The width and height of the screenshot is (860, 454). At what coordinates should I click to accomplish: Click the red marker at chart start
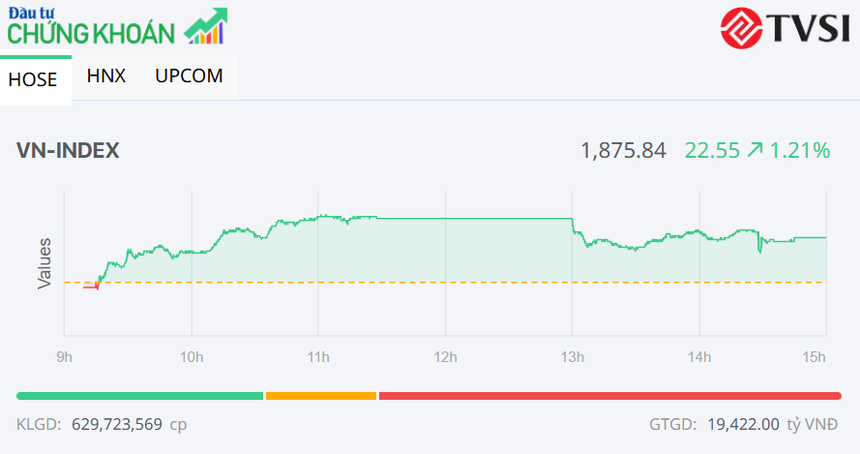pyautogui.click(x=91, y=288)
